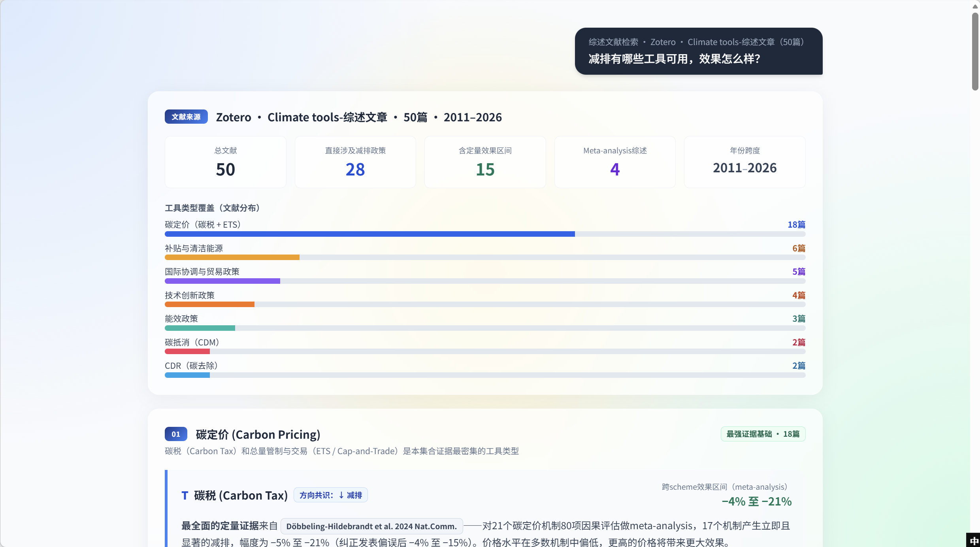Click the teal 能效政策 progress bar
980x547 pixels.
coord(200,328)
